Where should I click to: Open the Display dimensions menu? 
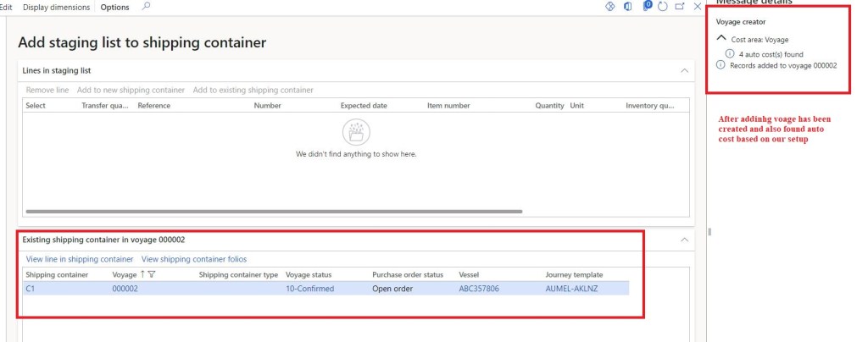pyautogui.click(x=56, y=7)
